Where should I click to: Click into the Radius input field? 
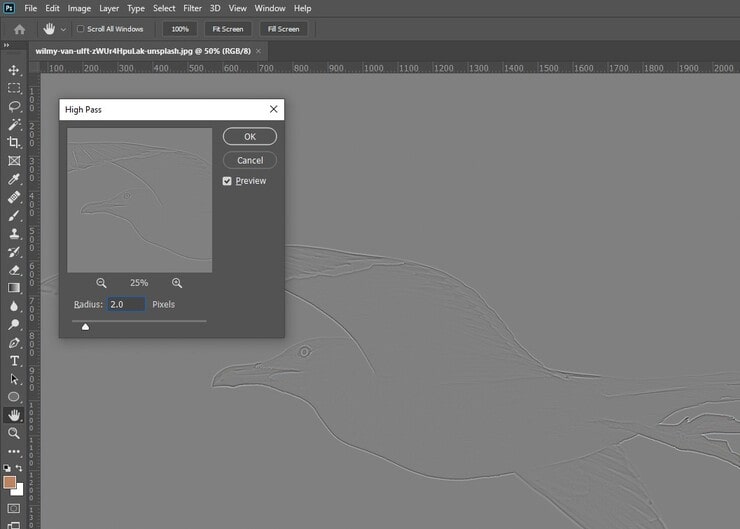[x=126, y=304]
